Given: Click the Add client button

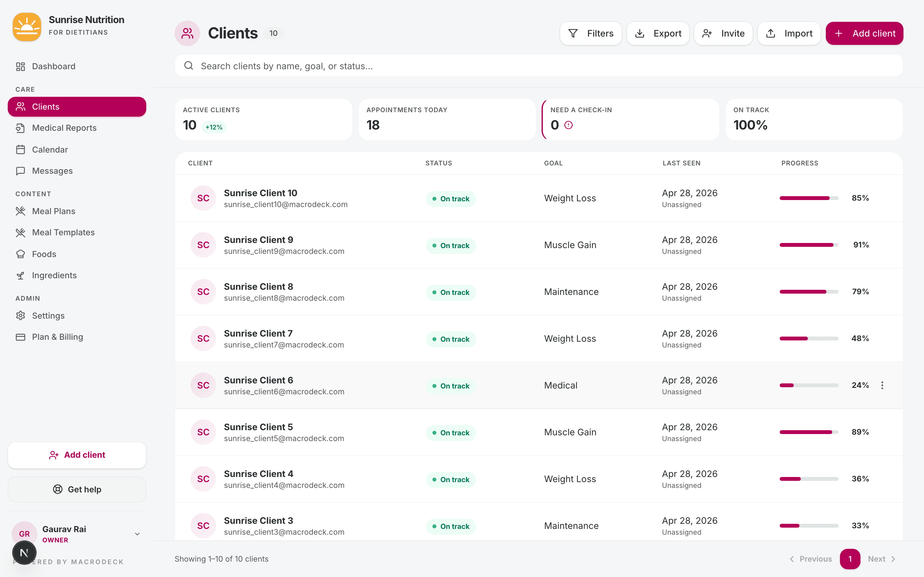Looking at the screenshot, I should click(x=864, y=33).
